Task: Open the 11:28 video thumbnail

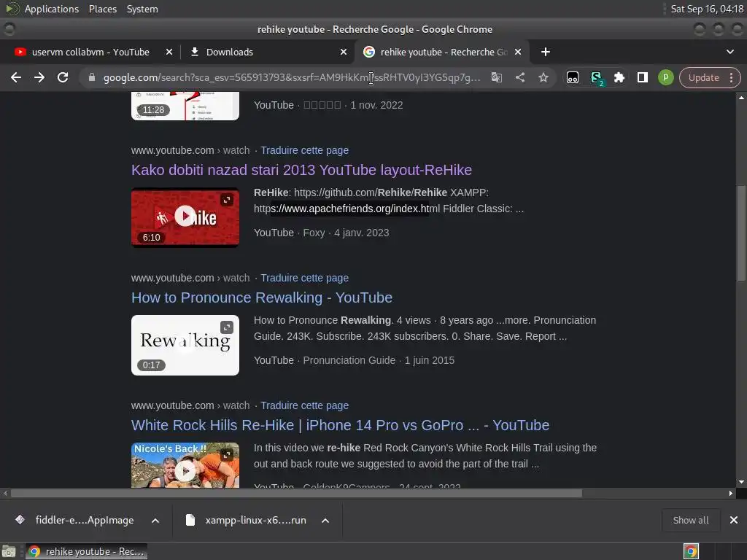Action: (185, 106)
